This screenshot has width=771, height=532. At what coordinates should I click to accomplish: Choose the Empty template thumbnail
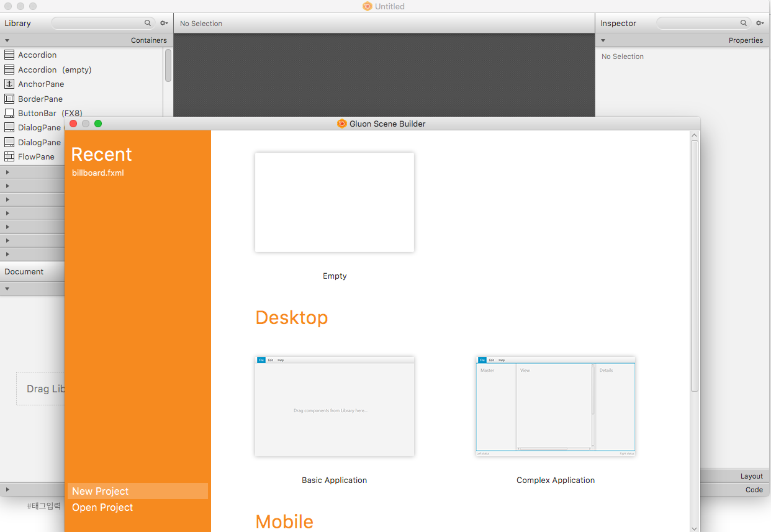[335, 202]
